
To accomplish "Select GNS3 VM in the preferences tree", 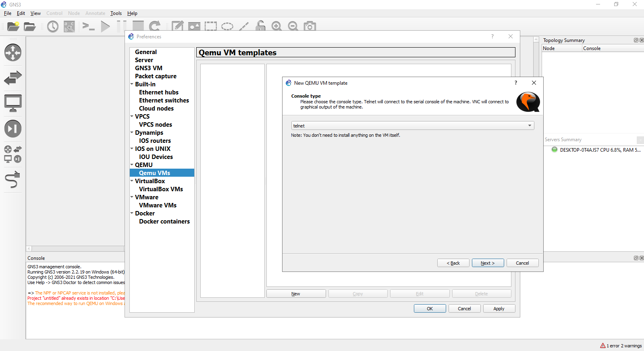I will click(x=149, y=68).
